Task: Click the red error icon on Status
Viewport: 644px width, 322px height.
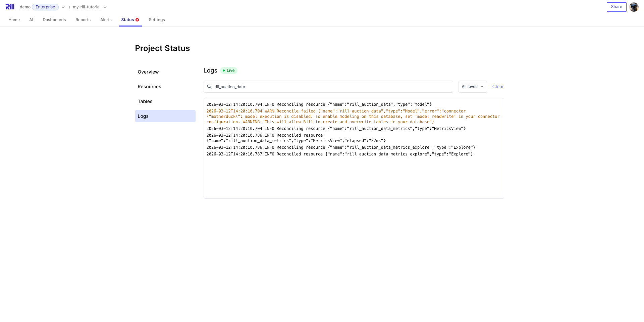Action: pyautogui.click(x=137, y=20)
